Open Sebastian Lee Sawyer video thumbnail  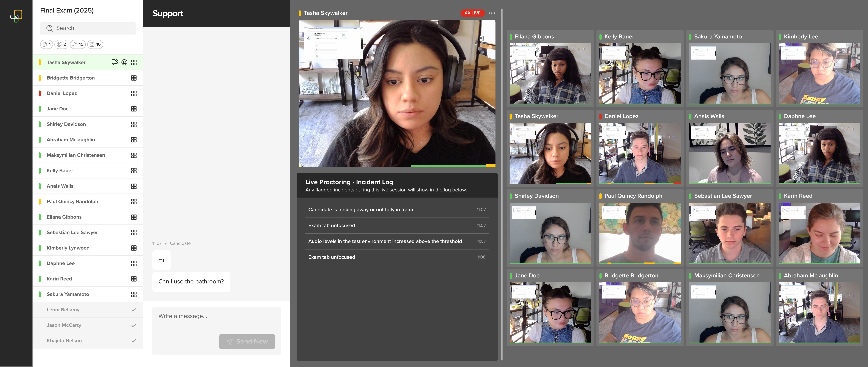coord(730,233)
